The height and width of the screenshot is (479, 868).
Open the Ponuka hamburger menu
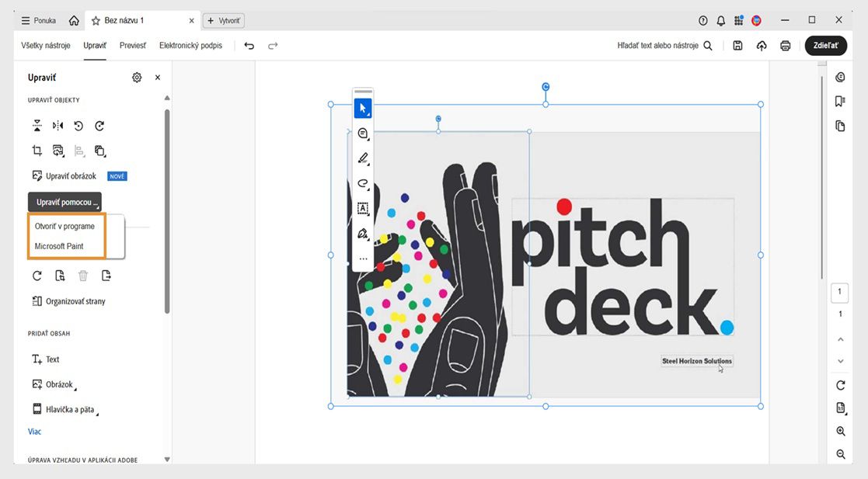[38, 20]
